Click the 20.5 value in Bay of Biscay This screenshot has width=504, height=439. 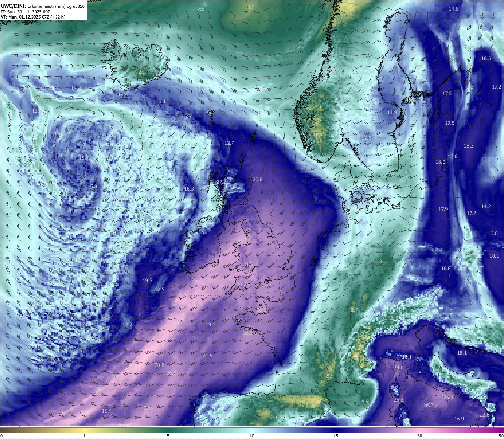coord(208,356)
